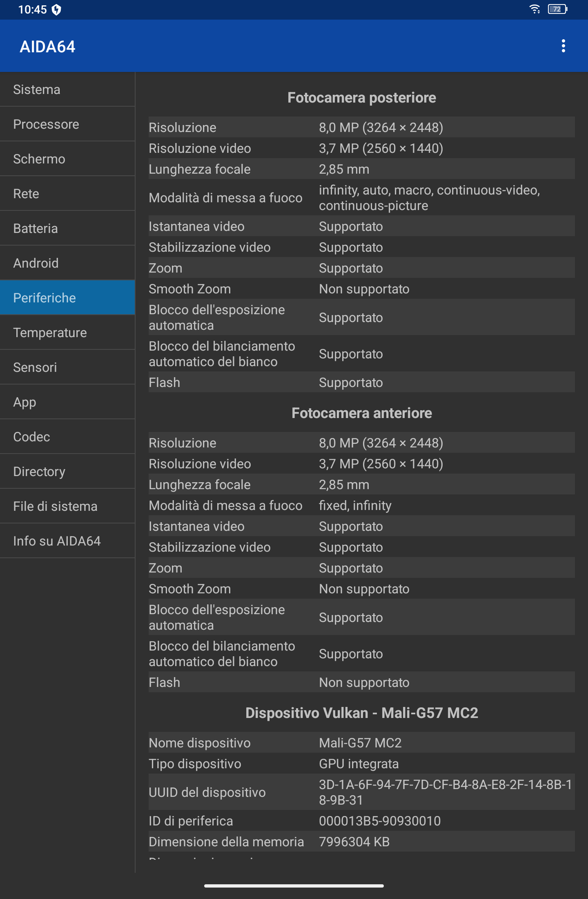The image size is (588, 899).
Task: Select front camera Flash Non supportato row
Action: (362, 682)
